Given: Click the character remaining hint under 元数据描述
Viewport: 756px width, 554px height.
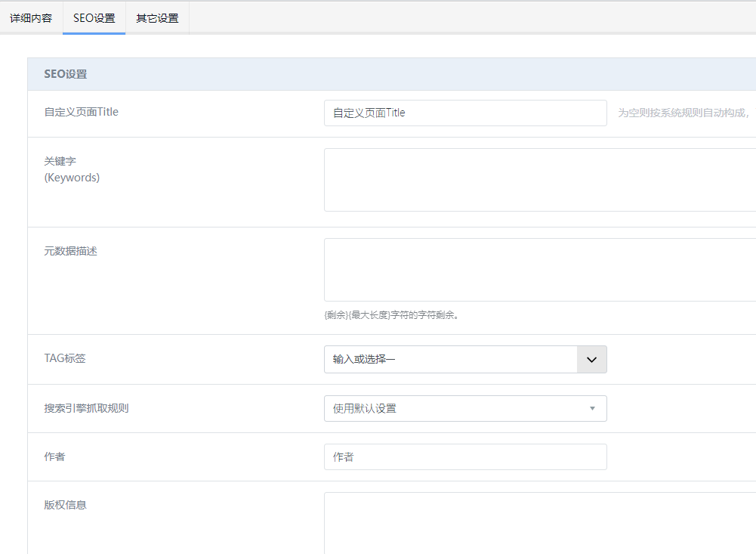Looking at the screenshot, I should coord(391,315).
